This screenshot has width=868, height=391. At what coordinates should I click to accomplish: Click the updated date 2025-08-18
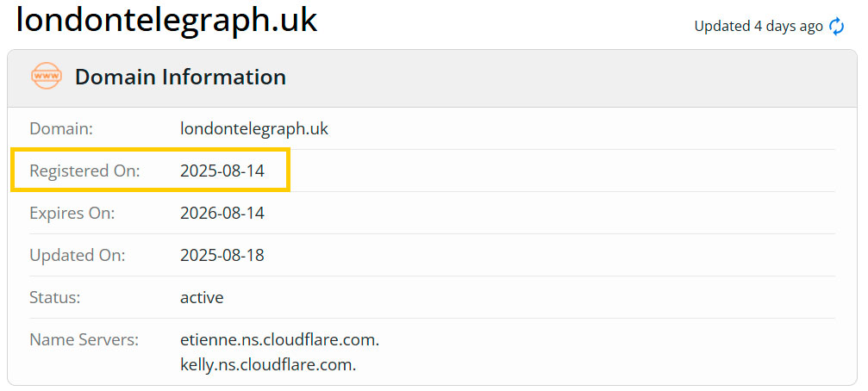tap(222, 256)
